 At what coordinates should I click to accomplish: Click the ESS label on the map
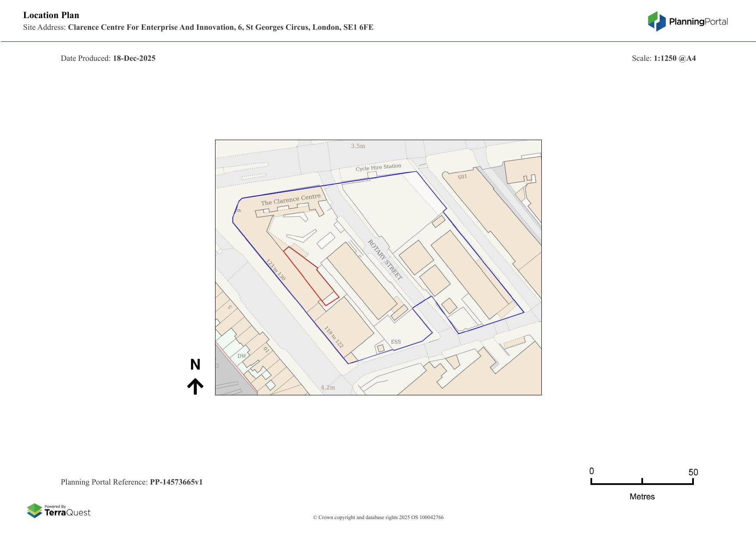[x=396, y=342]
